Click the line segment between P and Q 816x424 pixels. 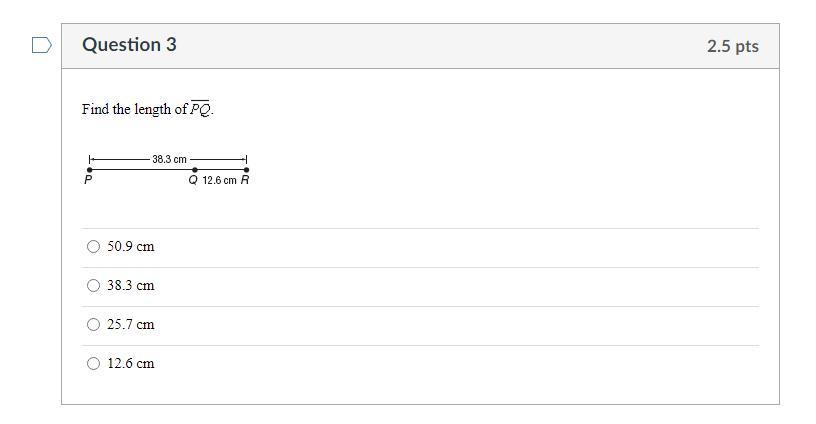(x=142, y=170)
